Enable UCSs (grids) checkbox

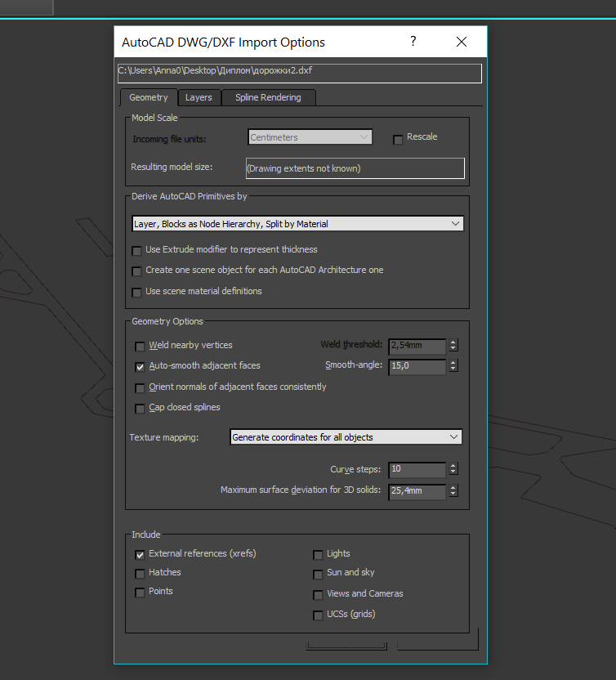pos(318,615)
